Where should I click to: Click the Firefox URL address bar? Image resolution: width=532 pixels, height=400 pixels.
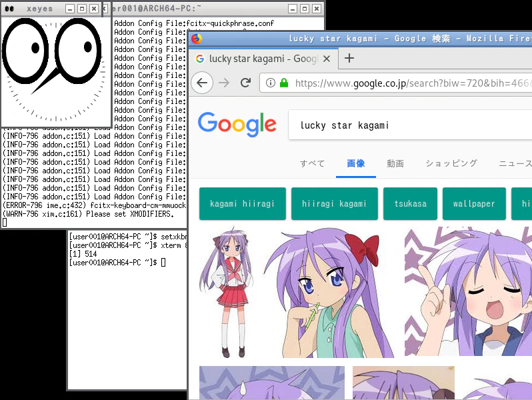click(x=395, y=83)
